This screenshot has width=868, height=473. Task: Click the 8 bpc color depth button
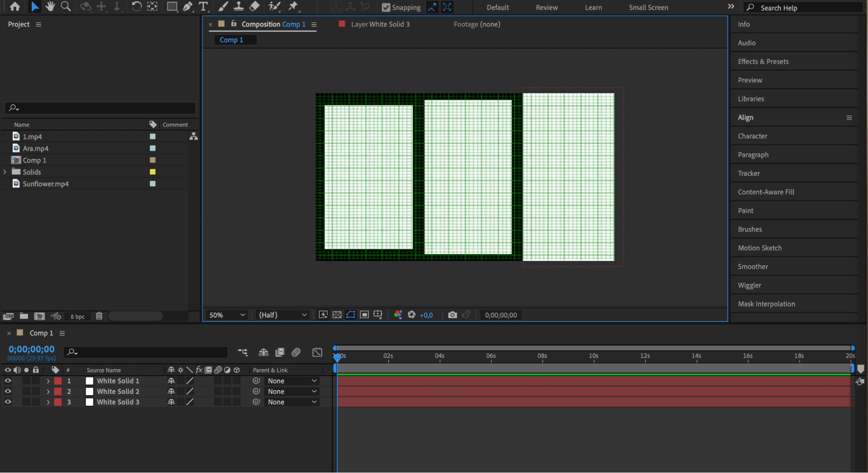(78, 317)
